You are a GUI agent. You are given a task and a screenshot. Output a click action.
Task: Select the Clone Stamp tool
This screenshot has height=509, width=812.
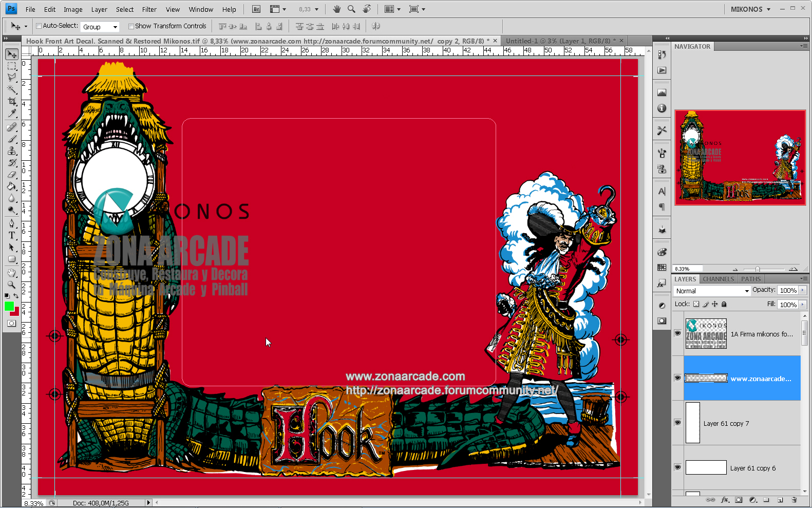pos(12,150)
